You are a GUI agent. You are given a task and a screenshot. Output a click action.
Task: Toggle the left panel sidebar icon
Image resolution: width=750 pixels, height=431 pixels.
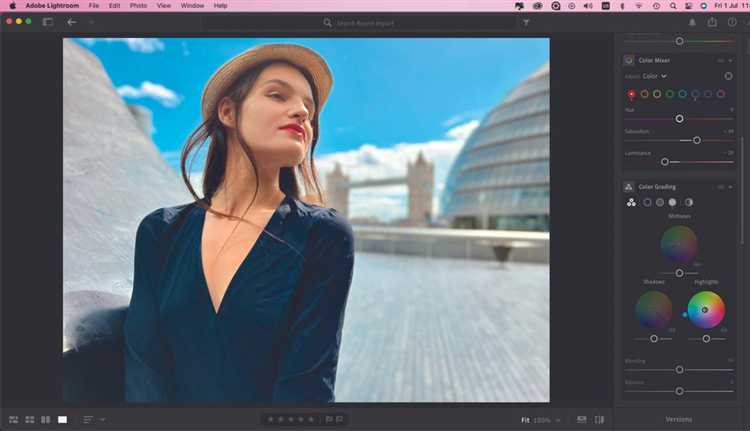click(47, 22)
